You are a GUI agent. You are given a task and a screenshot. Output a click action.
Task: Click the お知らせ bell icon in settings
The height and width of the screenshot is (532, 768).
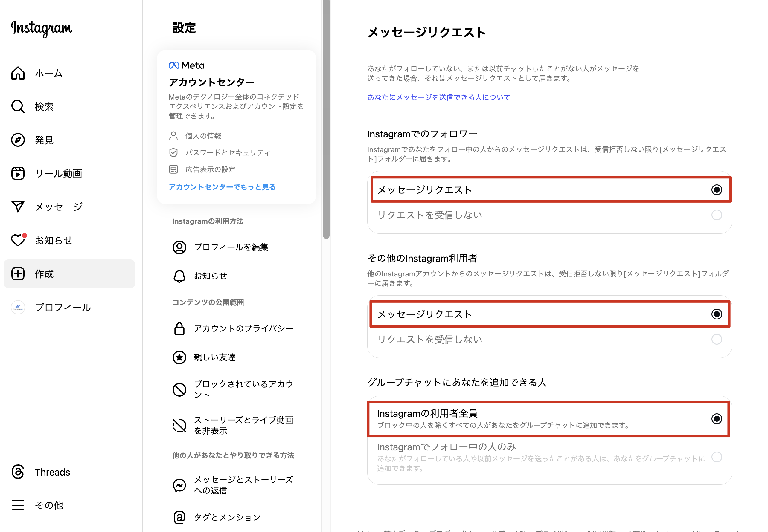click(x=179, y=276)
